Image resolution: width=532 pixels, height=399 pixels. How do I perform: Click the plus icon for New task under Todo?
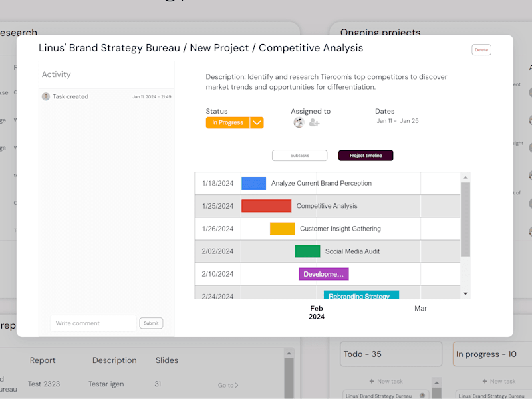pyautogui.click(x=372, y=381)
